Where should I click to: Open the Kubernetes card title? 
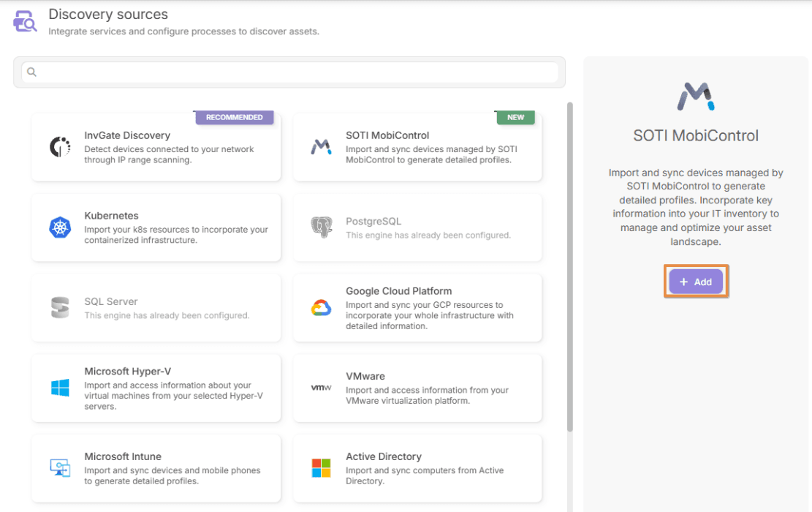pyautogui.click(x=111, y=216)
